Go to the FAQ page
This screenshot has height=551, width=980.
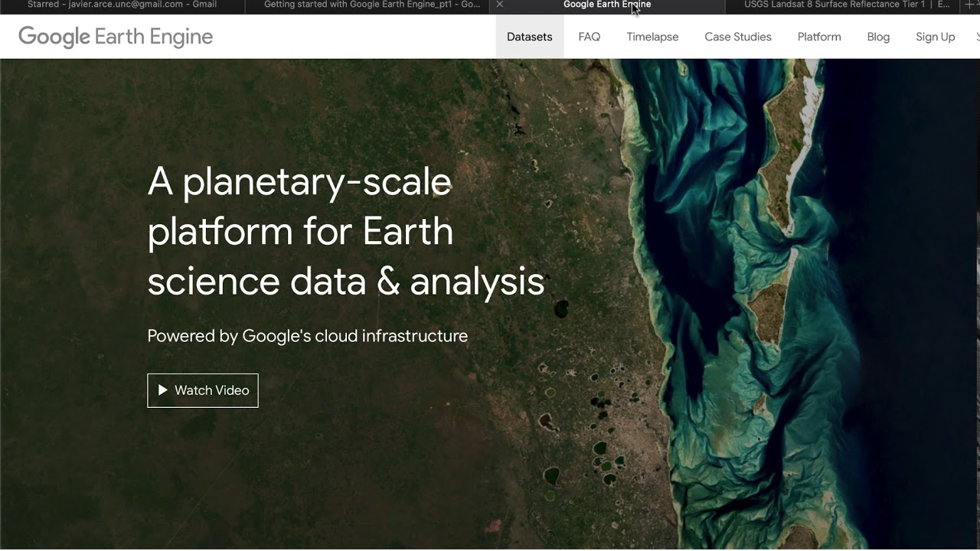pyautogui.click(x=589, y=37)
